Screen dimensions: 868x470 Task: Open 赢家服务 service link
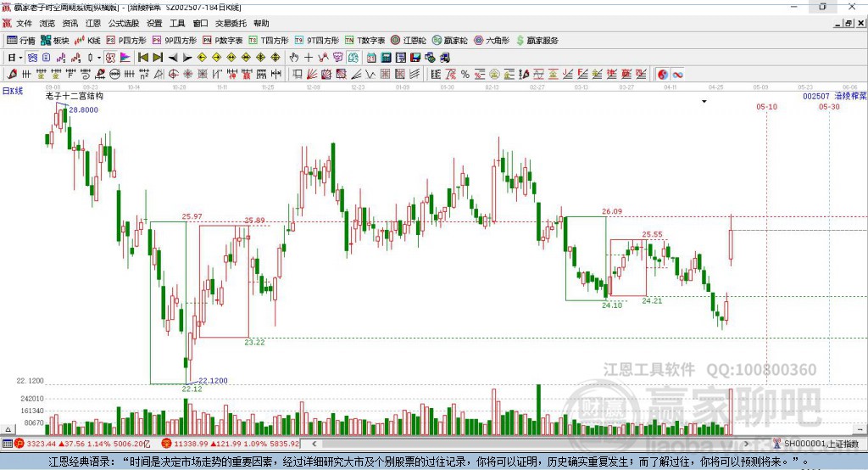[537, 41]
